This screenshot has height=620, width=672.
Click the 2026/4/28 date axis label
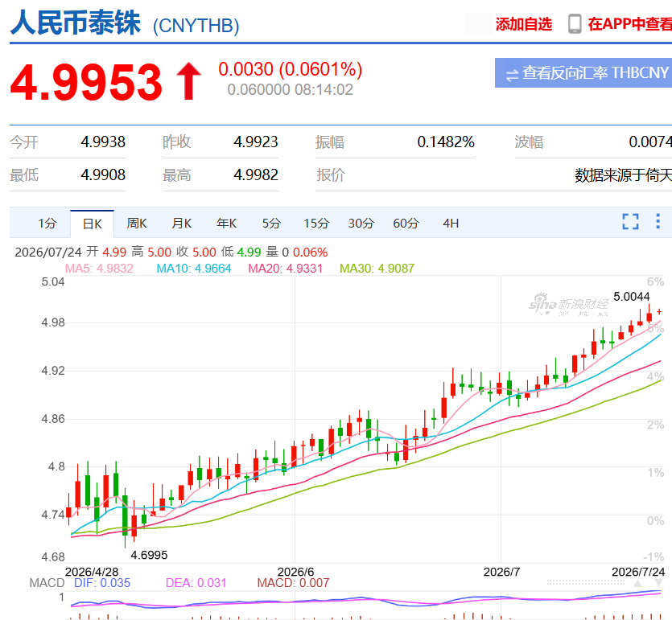coord(92,572)
